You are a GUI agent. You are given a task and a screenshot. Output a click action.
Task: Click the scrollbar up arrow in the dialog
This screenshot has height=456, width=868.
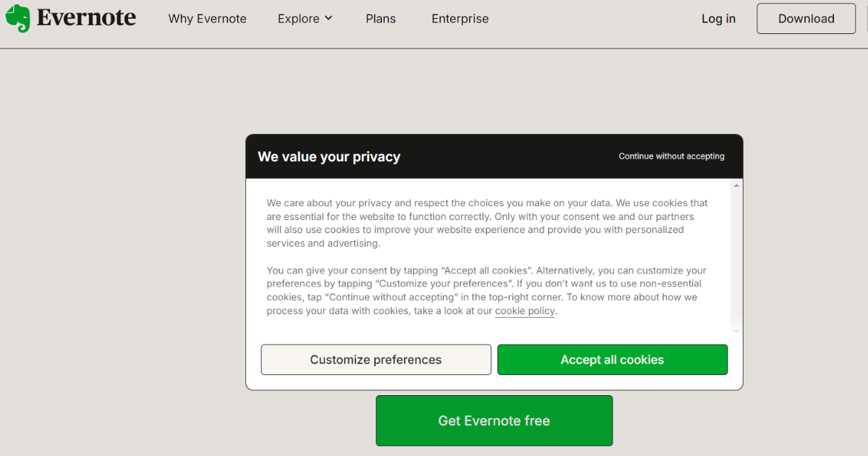coord(736,185)
